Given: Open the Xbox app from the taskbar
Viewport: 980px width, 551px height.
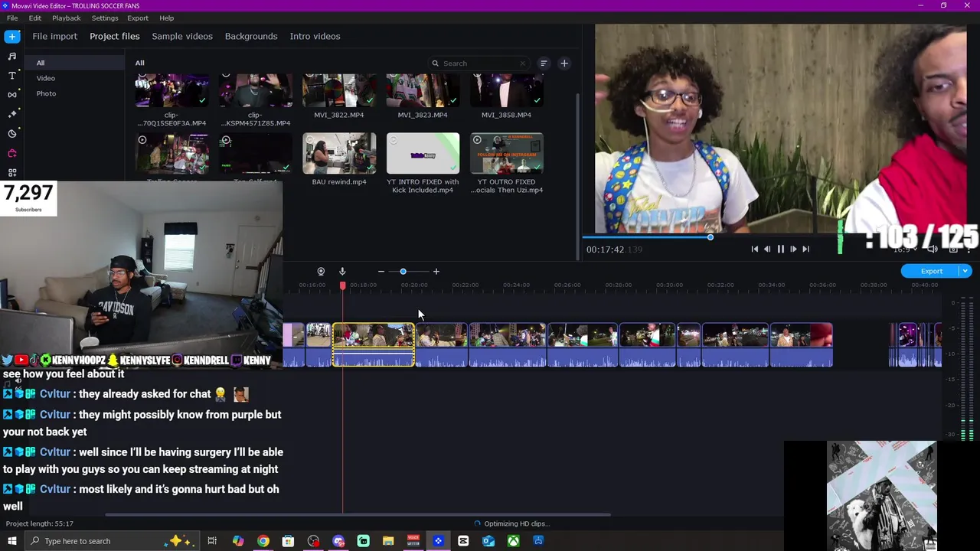Looking at the screenshot, I should pos(513,541).
